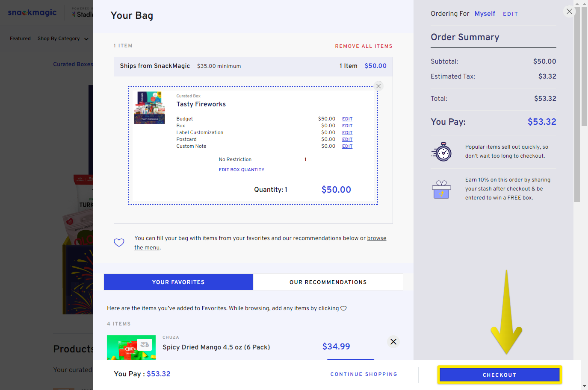Viewport: 588px width, 390px height.
Task: Open the Featured menu item
Action: [20, 38]
